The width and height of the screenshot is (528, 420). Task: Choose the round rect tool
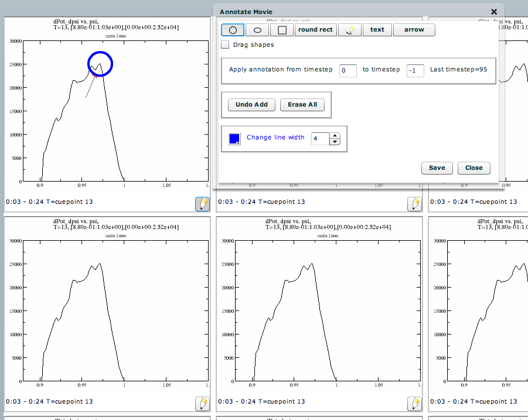point(315,30)
